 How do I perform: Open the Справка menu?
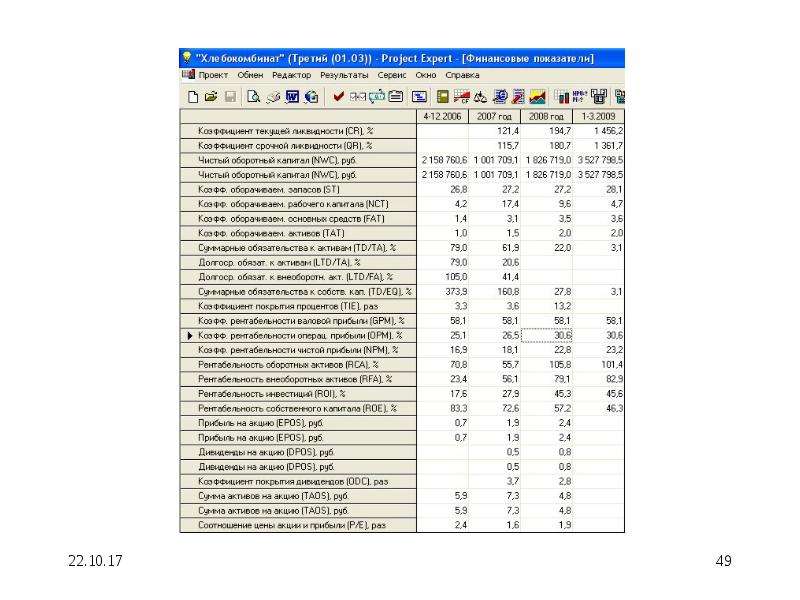pyautogui.click(x=462, y=75)
